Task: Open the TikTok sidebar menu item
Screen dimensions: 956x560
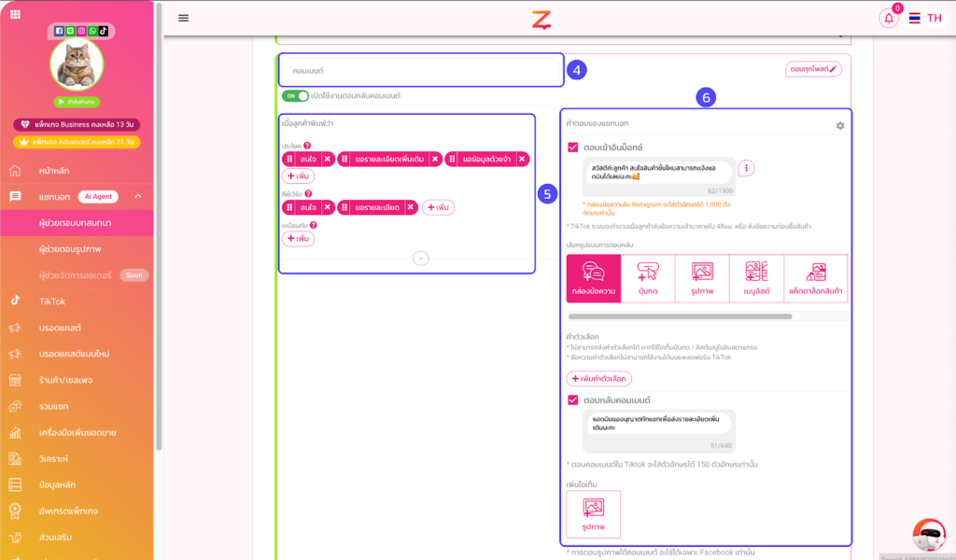Action: coord(51,301)
